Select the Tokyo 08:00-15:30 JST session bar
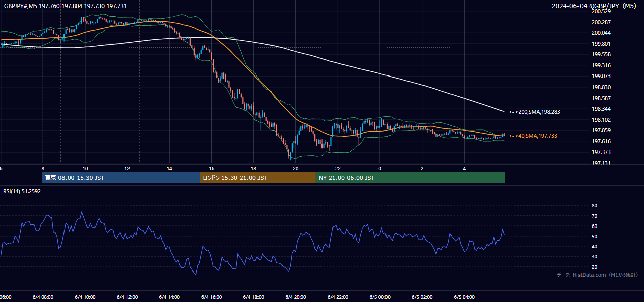The image size is (644, 302). coord(121,178)
